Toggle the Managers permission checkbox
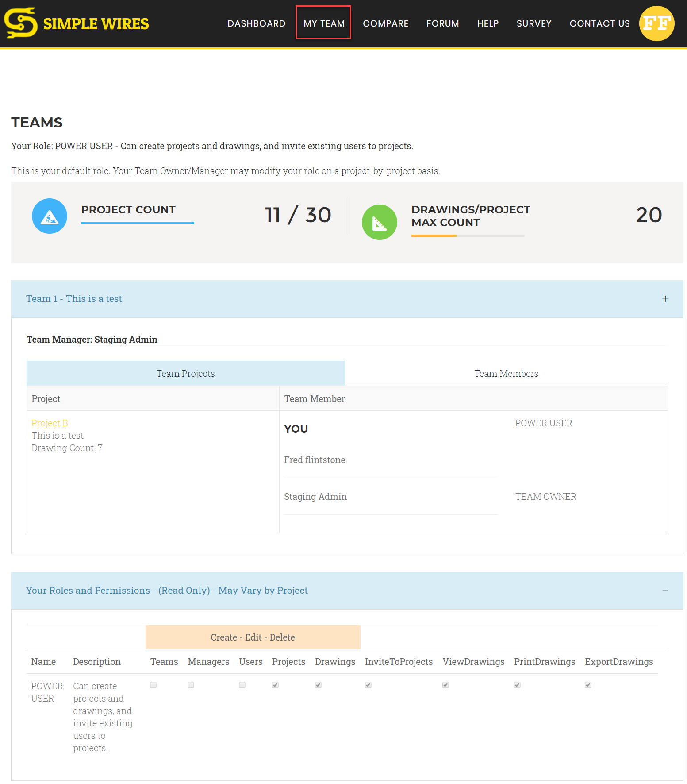This screenshot has height=784, width=687. (191, 685)
